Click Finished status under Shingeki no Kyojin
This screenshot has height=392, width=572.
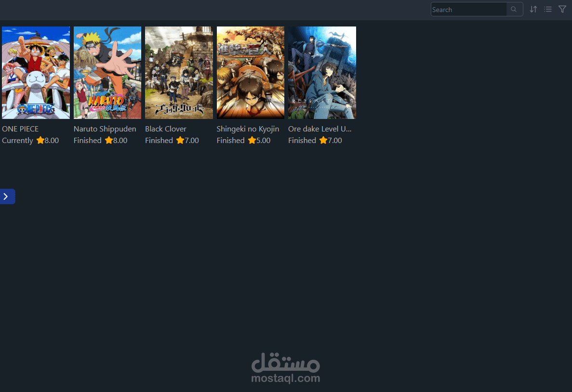pos(230,141)
